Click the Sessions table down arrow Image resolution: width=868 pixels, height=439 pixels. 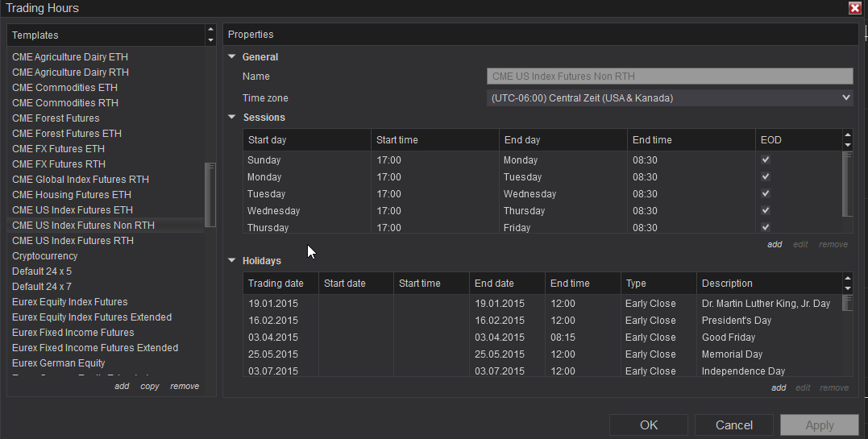[x=848, y=145]
